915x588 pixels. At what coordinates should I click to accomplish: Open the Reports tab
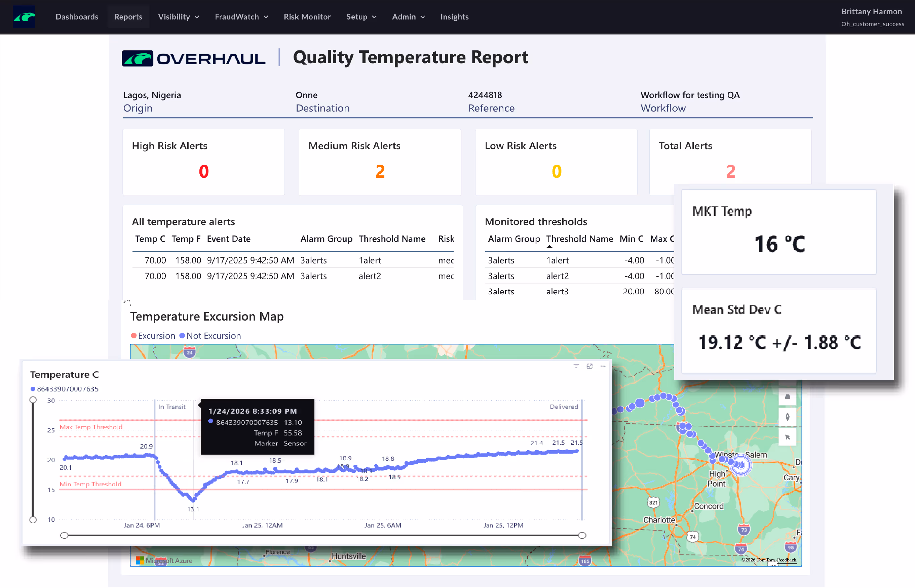pyautogui.click(x=128, y=17)
